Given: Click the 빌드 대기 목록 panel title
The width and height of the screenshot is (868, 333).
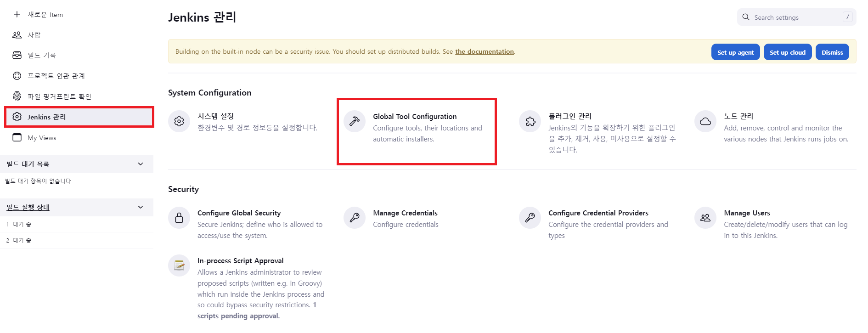Looking at the screenshot, I should pos(28,164).
